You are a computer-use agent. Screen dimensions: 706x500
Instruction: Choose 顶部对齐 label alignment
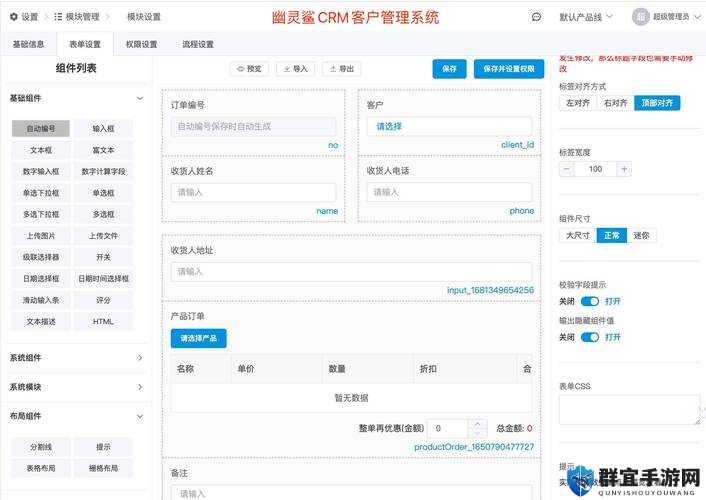click(657, 103)
